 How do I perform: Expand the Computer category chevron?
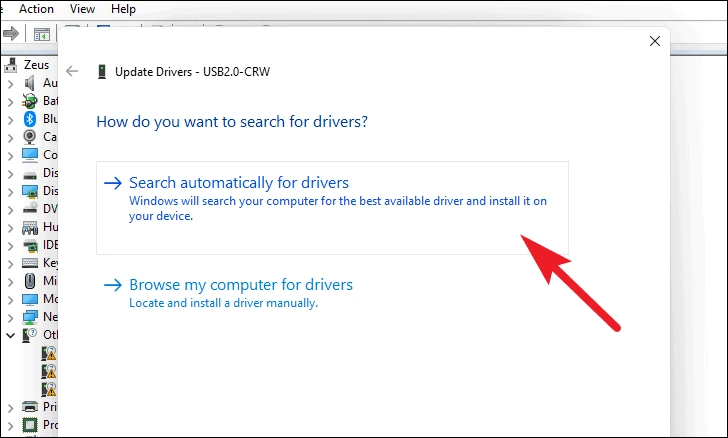[x=11, y=156]
